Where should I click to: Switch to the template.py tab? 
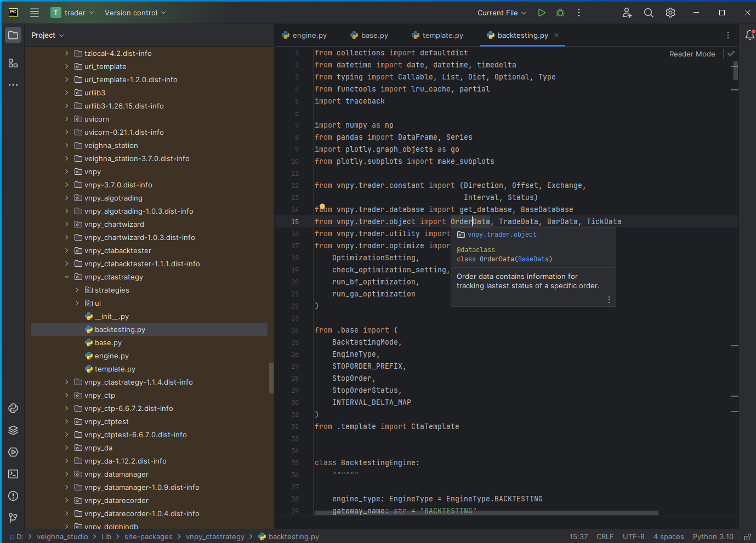[437, 35]
